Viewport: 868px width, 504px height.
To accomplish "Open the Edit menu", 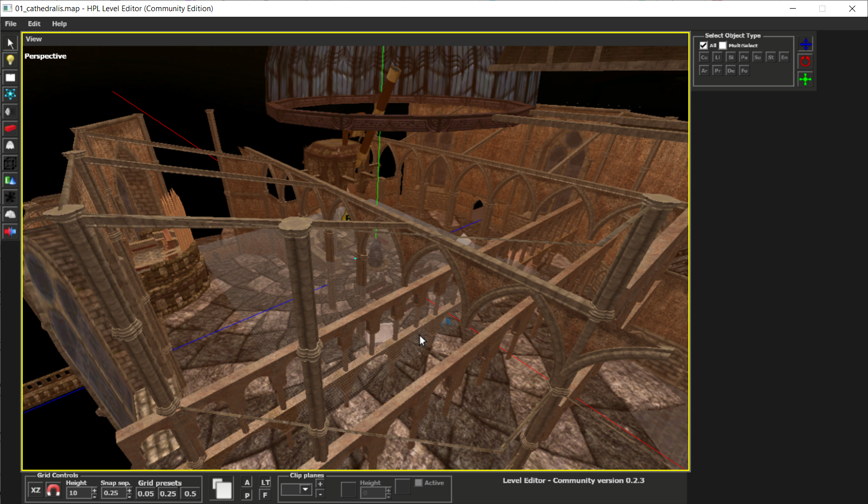I will click(x=34, y=24).
